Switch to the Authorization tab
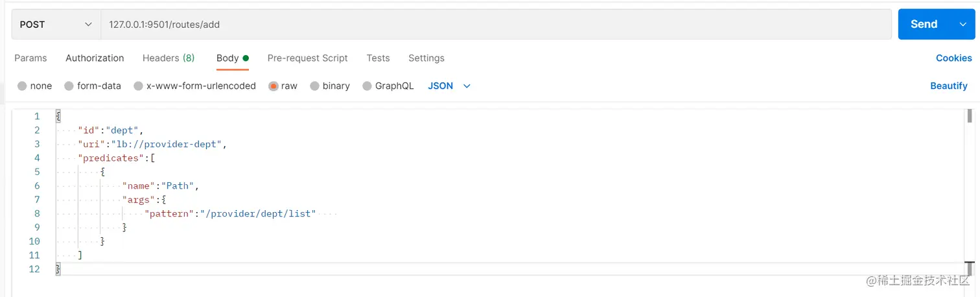980x297 pixels. click(95, 58)
